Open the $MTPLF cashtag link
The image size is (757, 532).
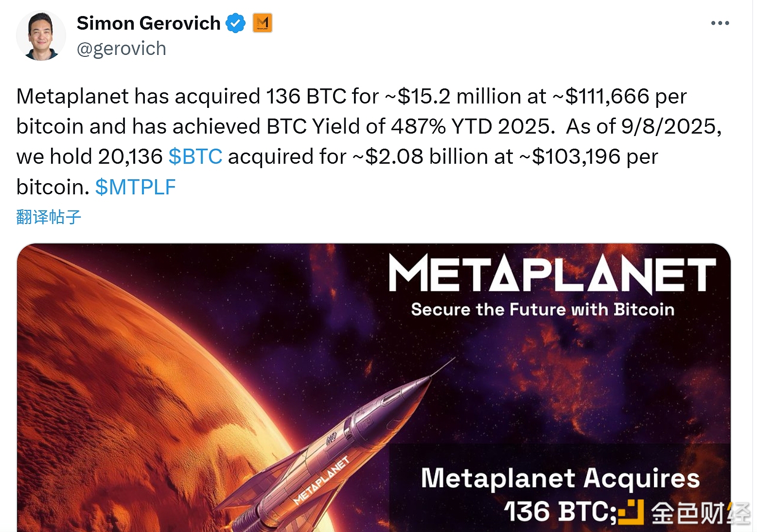pos(135,187)
